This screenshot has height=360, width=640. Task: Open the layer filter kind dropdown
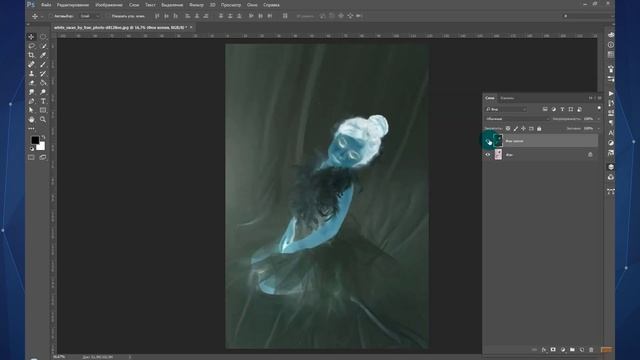[506, 109]
